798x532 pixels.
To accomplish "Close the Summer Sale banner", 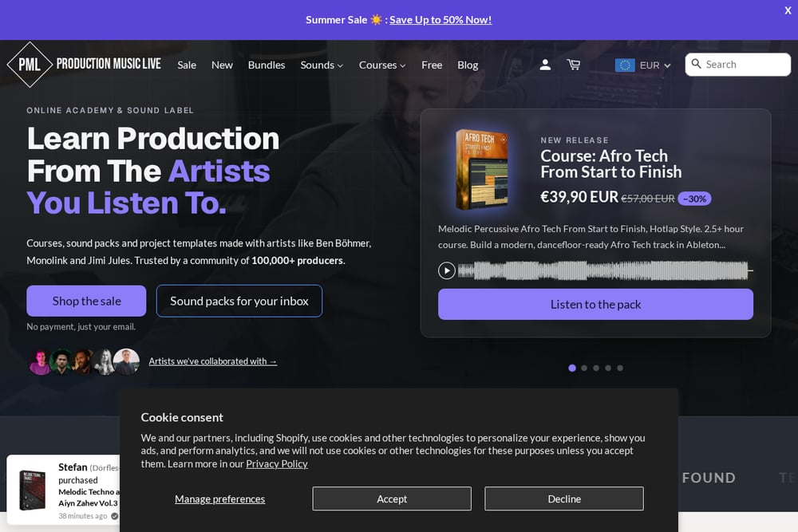I will coord(788,10).
